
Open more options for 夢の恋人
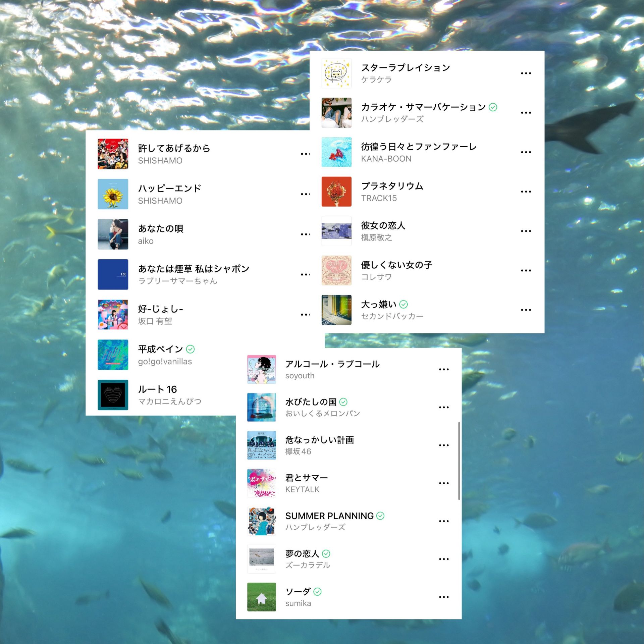(444, 559)
